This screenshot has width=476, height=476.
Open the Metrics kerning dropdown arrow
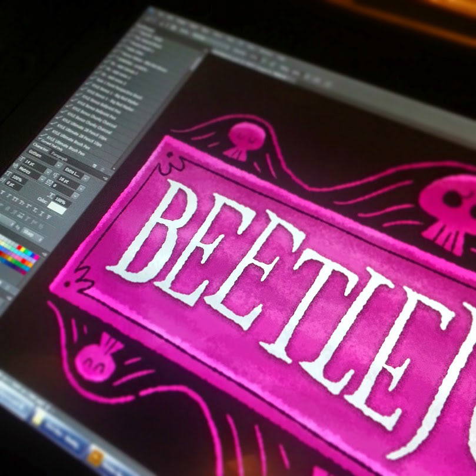pyautogui.click(x=42, y=179)
